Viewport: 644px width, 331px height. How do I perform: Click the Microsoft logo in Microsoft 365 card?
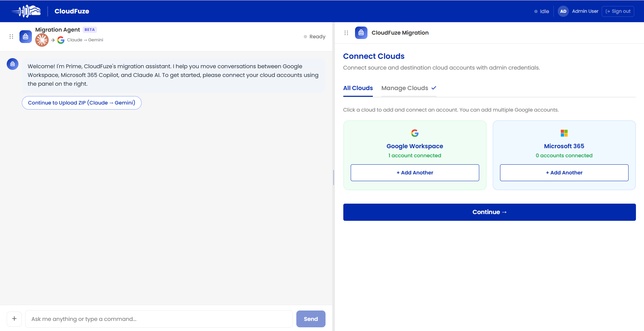(564, 133)
